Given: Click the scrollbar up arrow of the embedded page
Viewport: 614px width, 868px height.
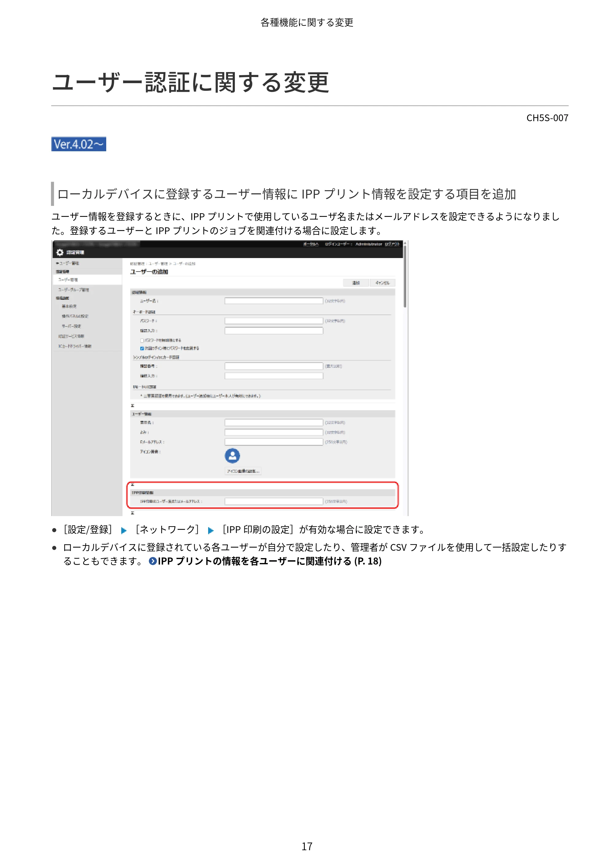Looking at the screenshot, I should [x=405, y=243].
